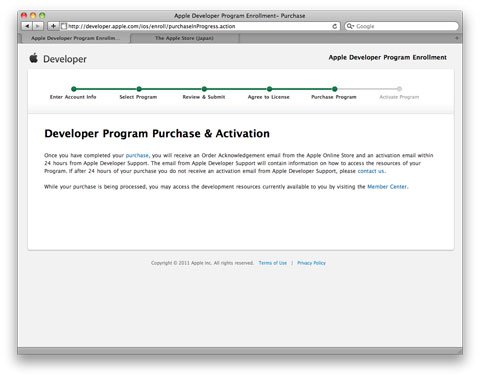Zoom the window with green button
The image size is (480, 378).
(42, 15)
